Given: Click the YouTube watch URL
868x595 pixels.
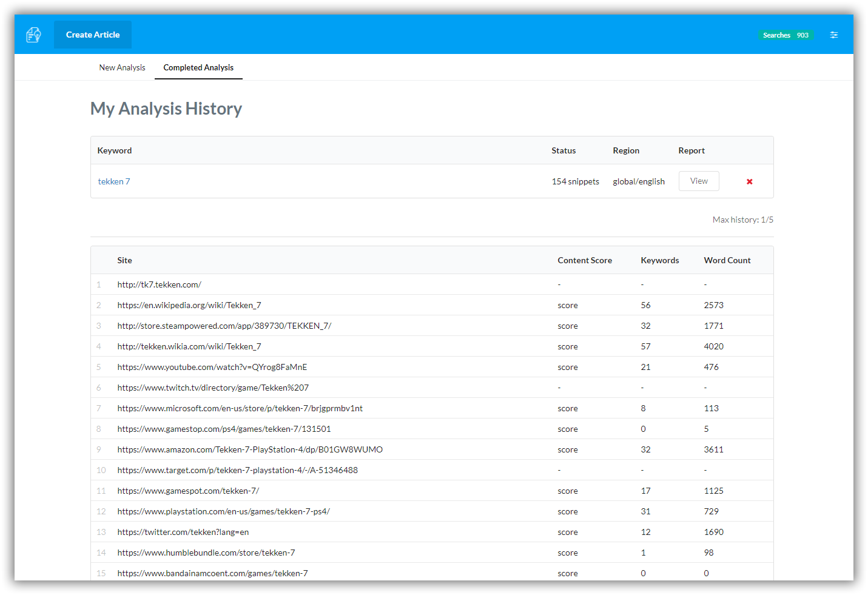Looking at the screenshot, I should point(212,367).
